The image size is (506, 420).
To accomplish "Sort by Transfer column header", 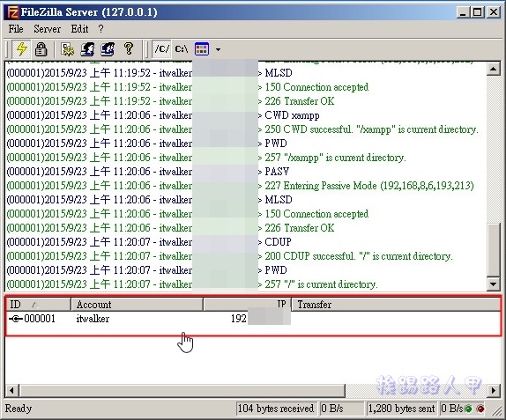I will coord(397,305).
